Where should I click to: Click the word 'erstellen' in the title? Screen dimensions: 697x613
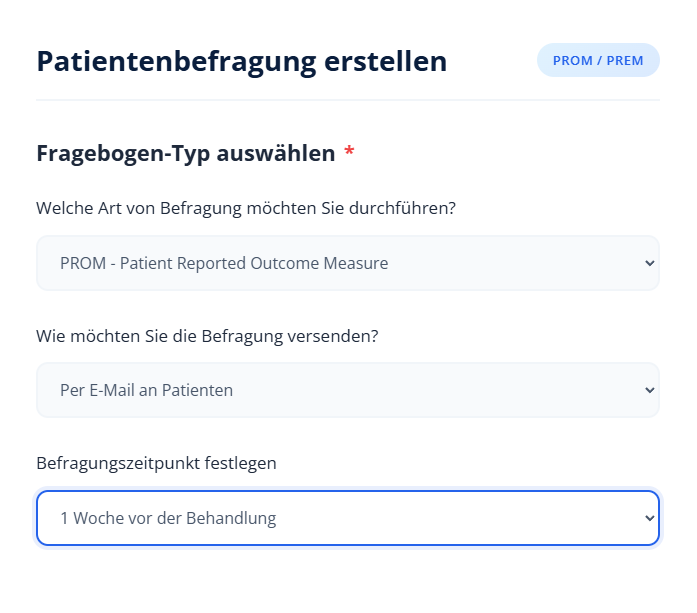[386, 61]
